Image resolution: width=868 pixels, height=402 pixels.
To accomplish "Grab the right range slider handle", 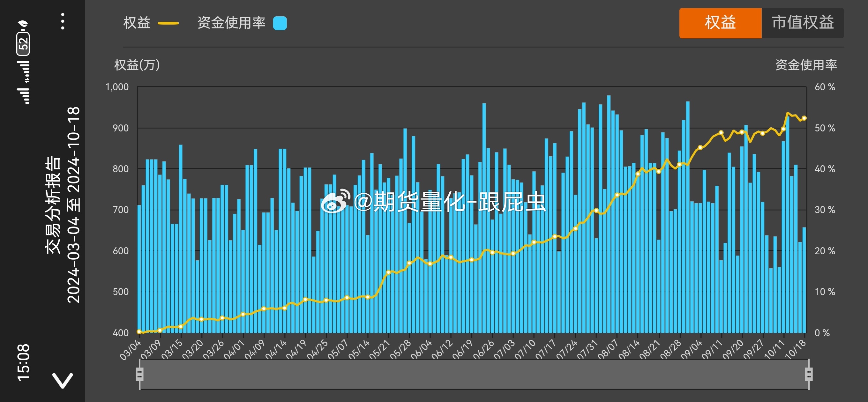I will point(809,374).
